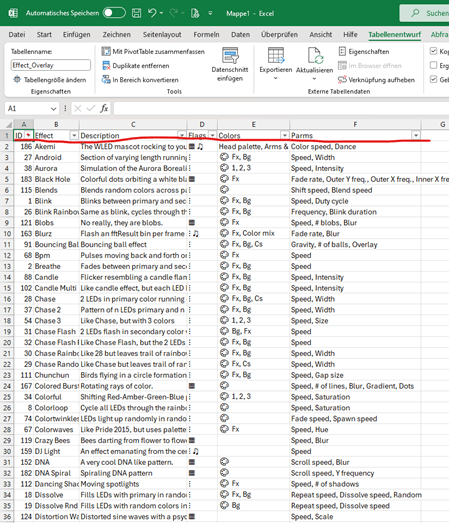The height and width of the screenshot is (523, 449).
Task: Click the cell 'Moving spotlights'
Action: coord(133,484)
